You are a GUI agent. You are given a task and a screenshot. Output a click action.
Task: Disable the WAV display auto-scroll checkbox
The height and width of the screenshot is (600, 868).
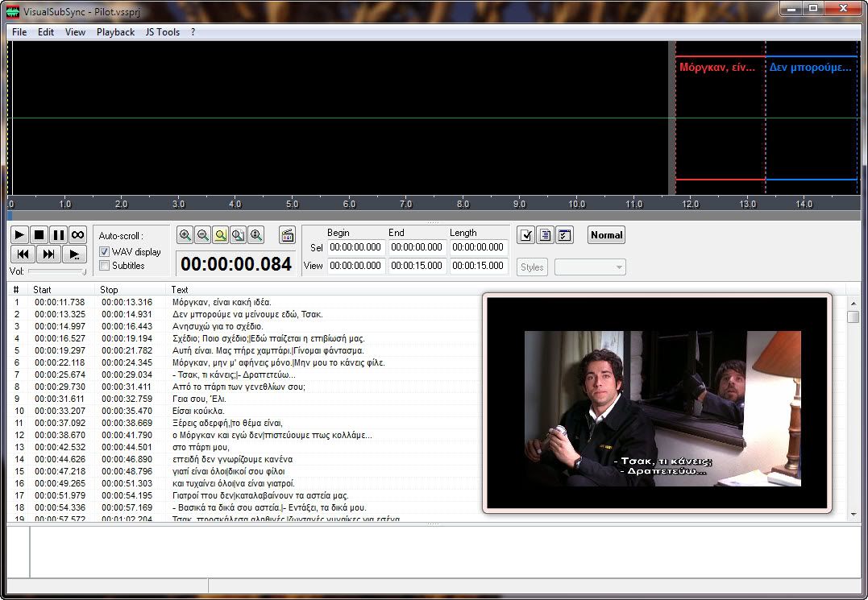104,252
